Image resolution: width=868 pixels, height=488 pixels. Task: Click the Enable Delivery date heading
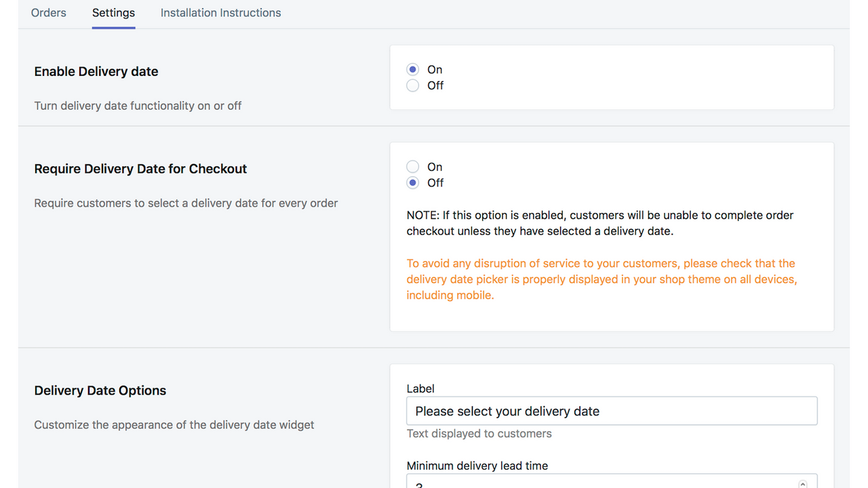(x=96, y=71)
